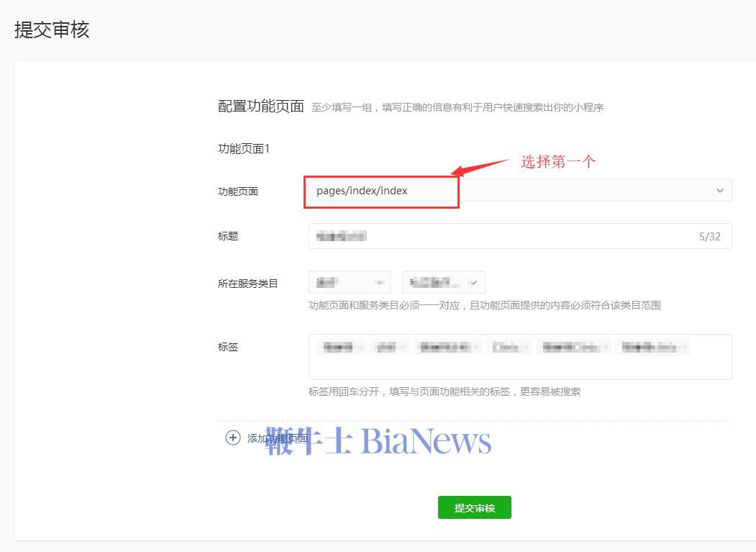Select the 功能页面1 heading text
This screenshot has height=552, width=756.
[243, 148]
